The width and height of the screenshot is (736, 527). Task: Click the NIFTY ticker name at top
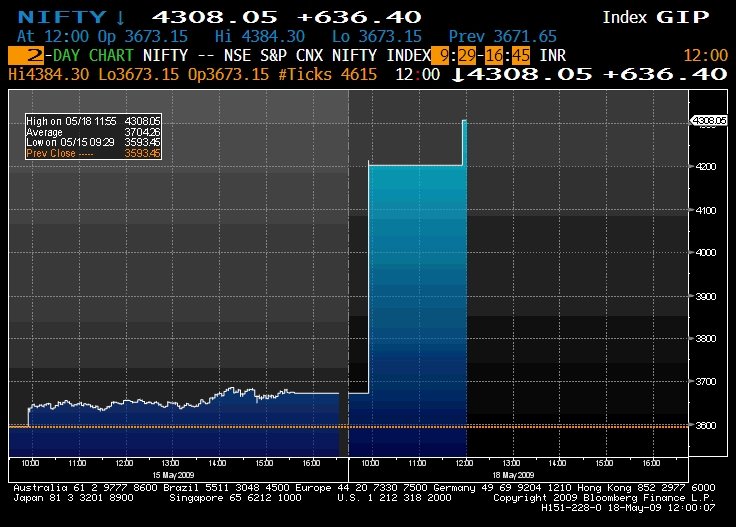62,17
